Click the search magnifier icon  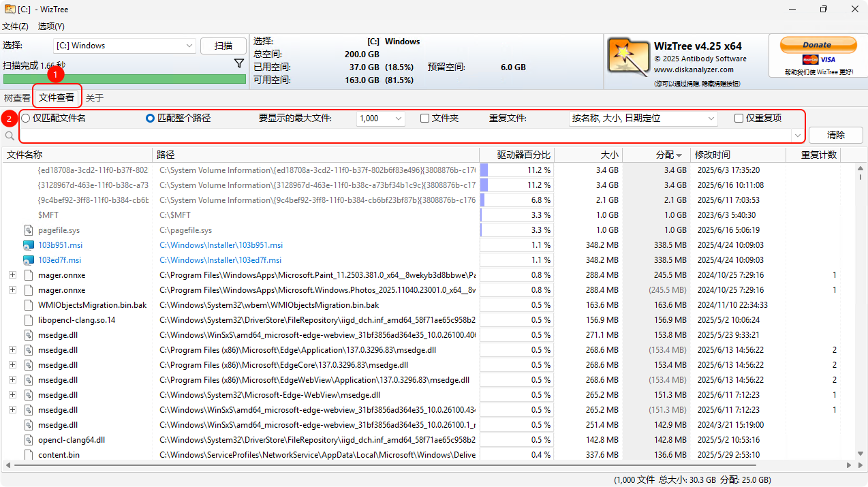pyautogui.click(x=10, y=136)
